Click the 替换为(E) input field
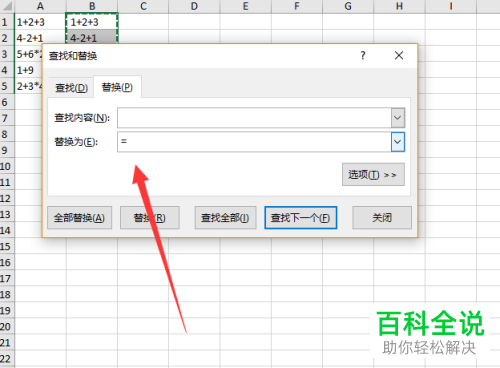This screenshot has width=500, height=368. 254,142
